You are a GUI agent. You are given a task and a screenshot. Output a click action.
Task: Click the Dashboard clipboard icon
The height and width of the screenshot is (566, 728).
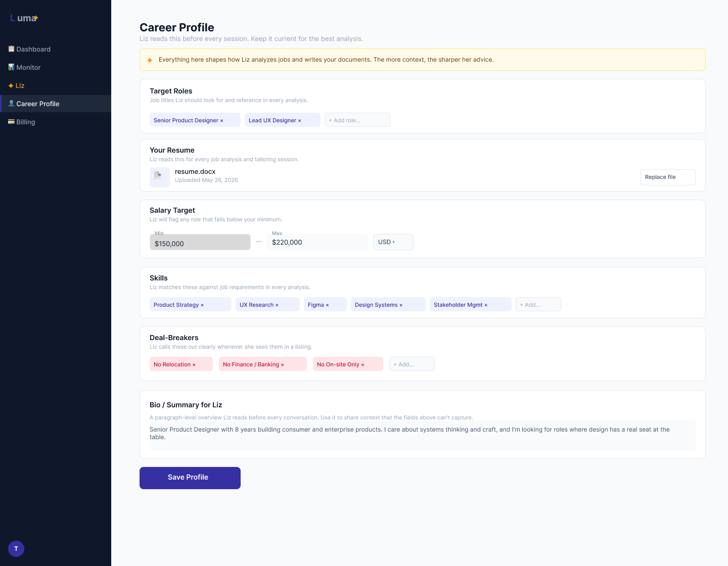[x=11, y=49]
